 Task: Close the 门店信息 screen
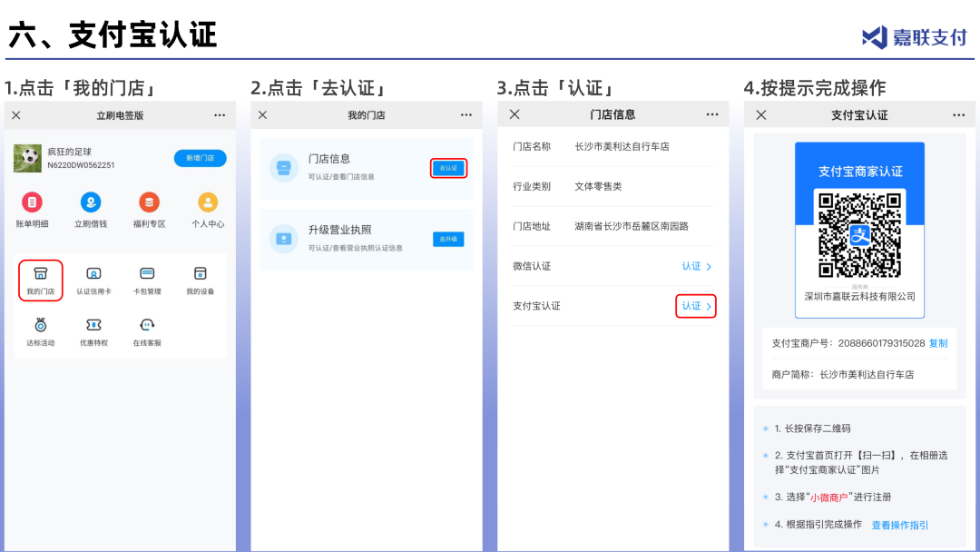coord(514,114)
